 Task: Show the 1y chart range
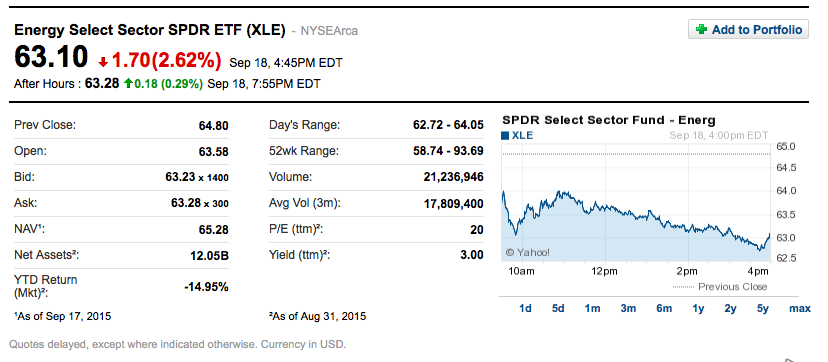coord(698,309)
